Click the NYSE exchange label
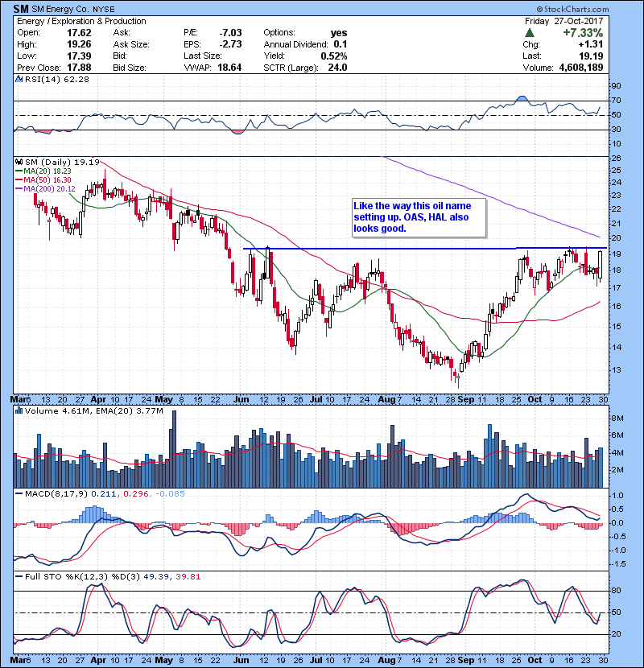Viewport: 644px width, 668px height. click(x=104, y=10)
